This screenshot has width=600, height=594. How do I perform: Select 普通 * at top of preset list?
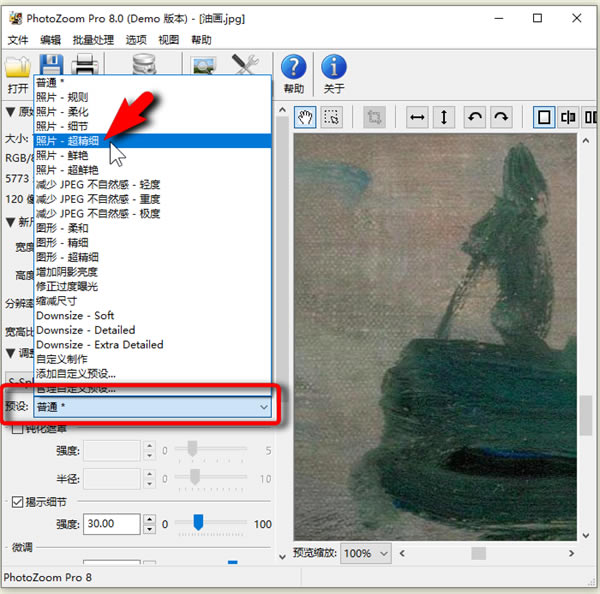153,83
